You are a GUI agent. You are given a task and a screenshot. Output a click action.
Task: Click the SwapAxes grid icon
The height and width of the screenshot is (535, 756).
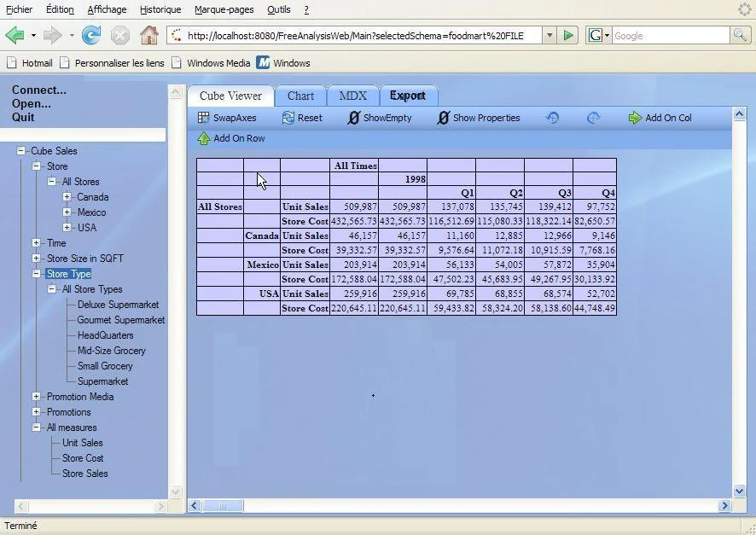tap(203, 118)
